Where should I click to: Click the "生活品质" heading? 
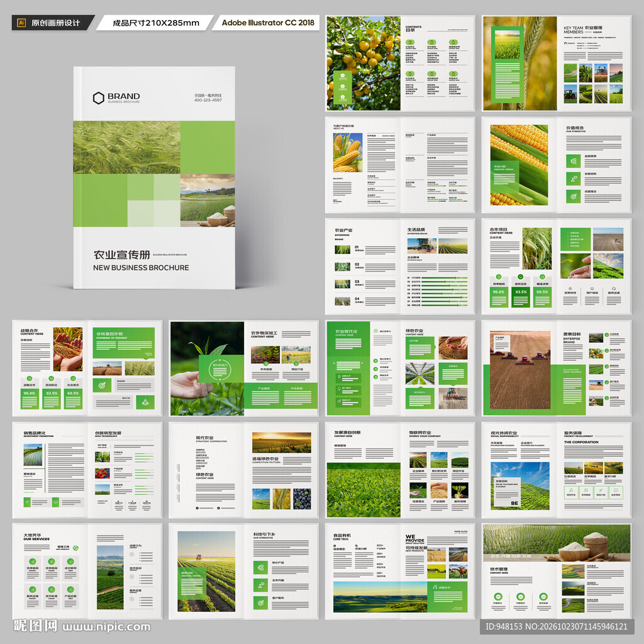pos(416,230)
